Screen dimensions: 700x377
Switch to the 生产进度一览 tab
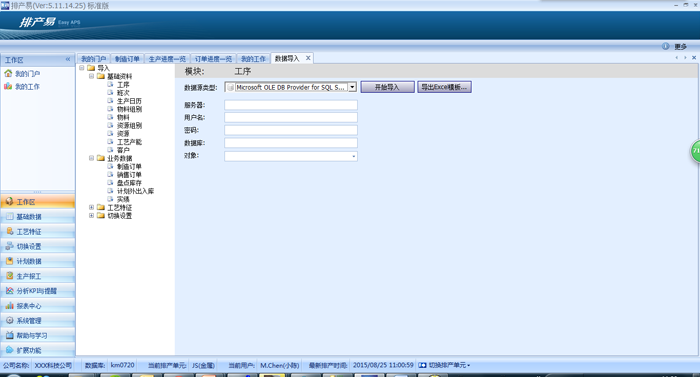(x=167, y=59)
